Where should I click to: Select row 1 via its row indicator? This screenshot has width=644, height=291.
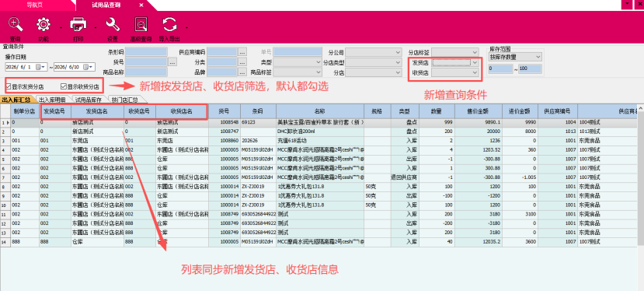[x=5, y=123]
